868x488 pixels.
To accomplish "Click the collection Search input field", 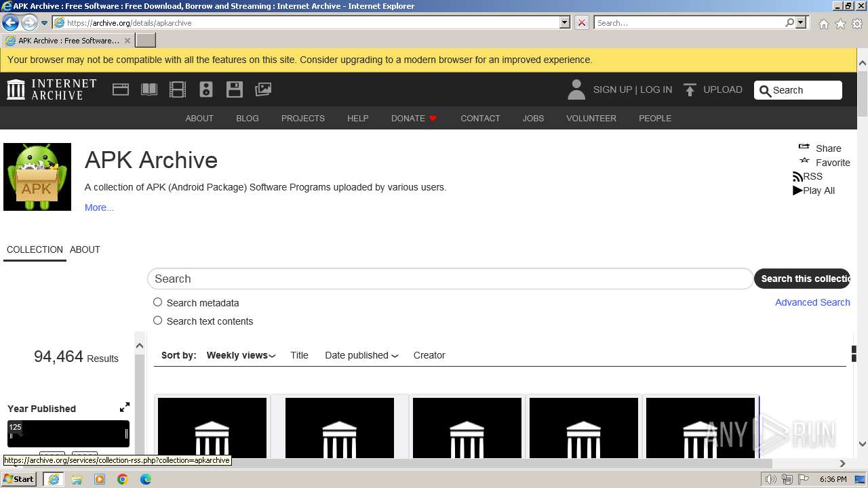I will click(x=450, y=279).
